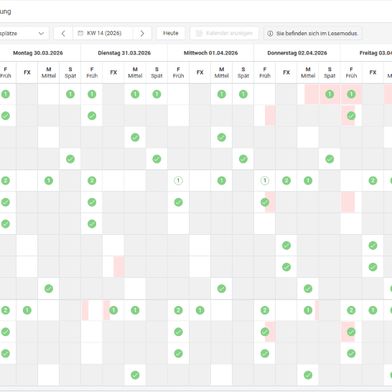This screenshot has height=392, width=392.
Task: Click green 1 badge in Wednesday FX column
Action: 200,310
